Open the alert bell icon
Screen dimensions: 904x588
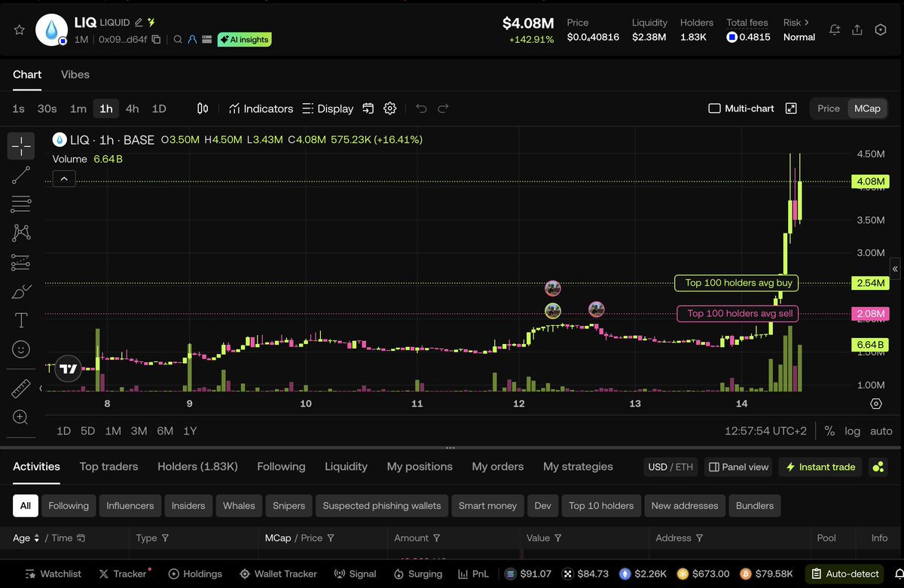(x=835, y=30)
